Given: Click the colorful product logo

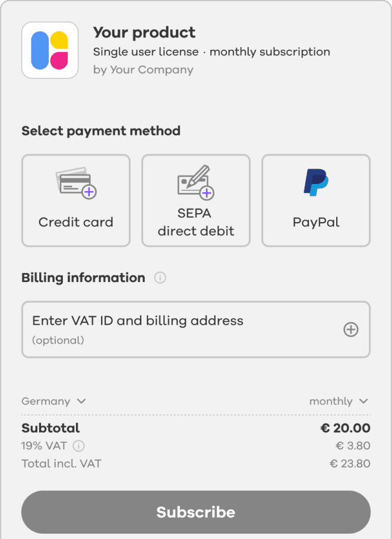Looking at the screenshot, I should point(50,50).
